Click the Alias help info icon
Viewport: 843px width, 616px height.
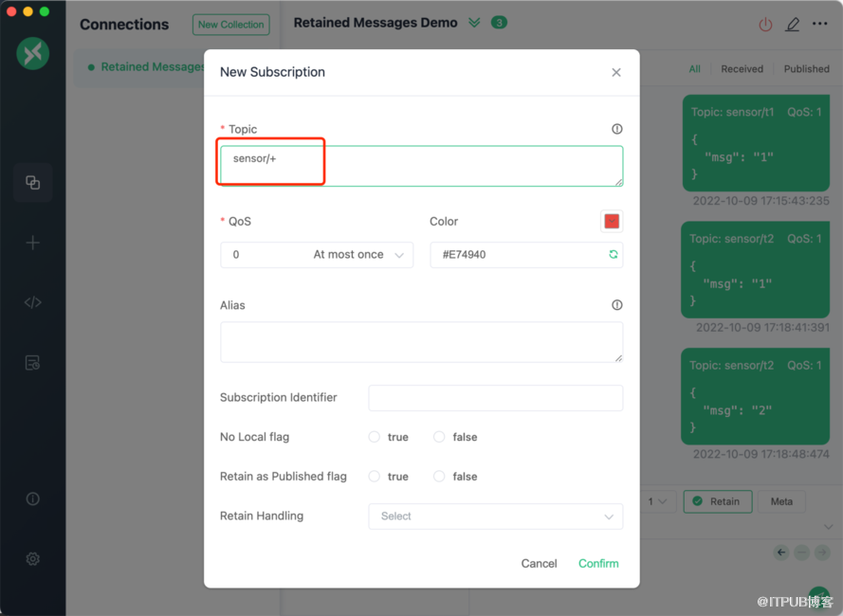tap(616, 305)
